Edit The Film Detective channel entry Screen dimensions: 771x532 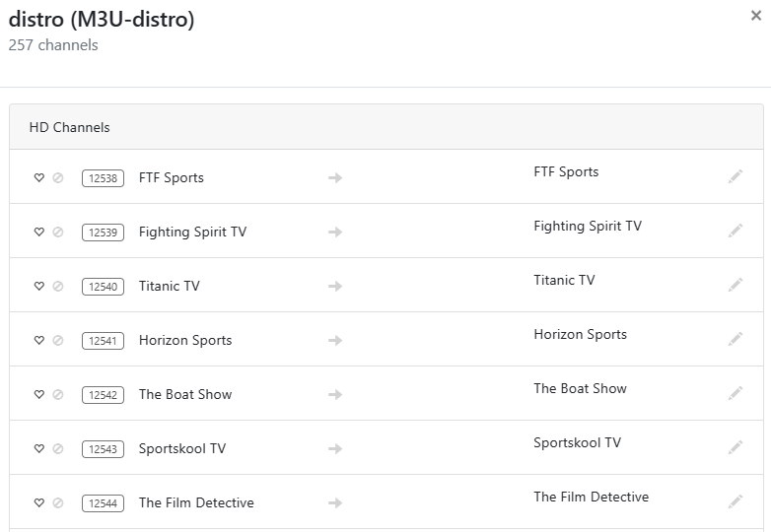click(x=736, y=501)
